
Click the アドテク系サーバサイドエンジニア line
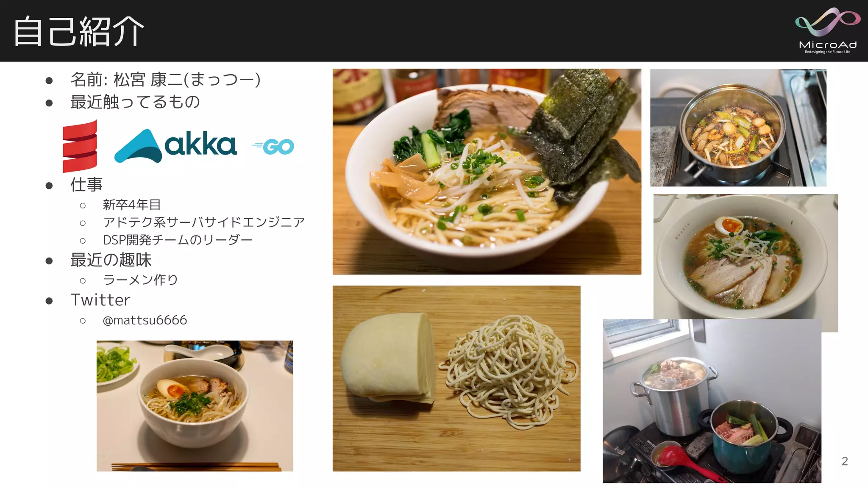point(204,222)
